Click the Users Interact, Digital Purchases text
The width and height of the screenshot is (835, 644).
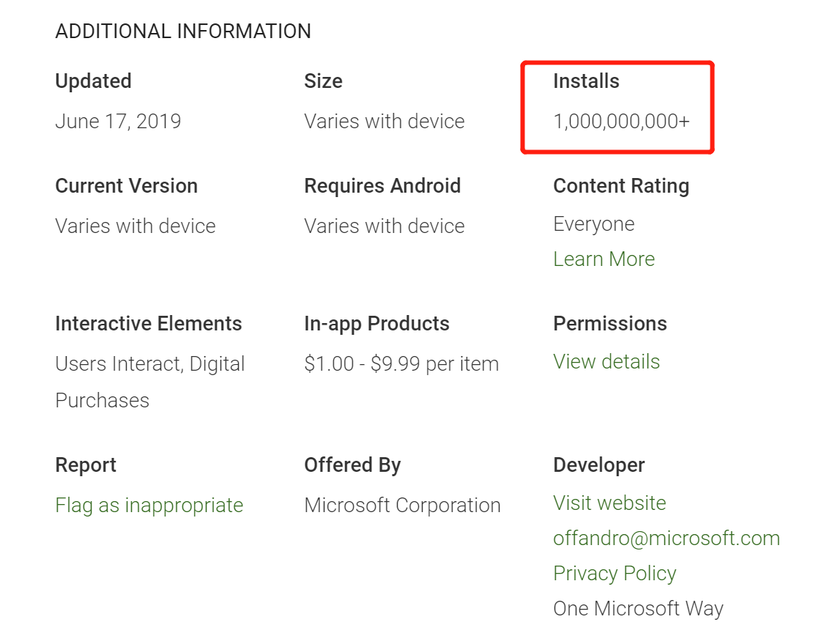coord(150,382)
